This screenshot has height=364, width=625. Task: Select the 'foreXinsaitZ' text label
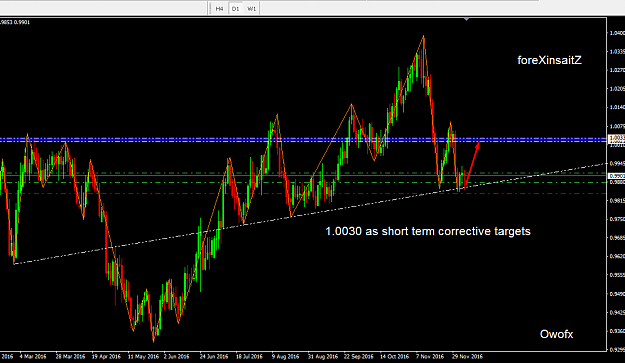click(549, 60)
